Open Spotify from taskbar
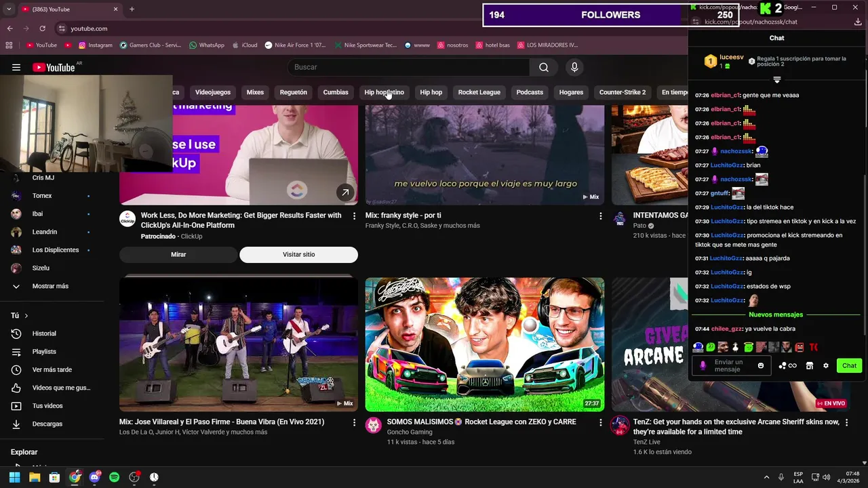Viewport: 868px width, 488px height. [x=115, y=477]
